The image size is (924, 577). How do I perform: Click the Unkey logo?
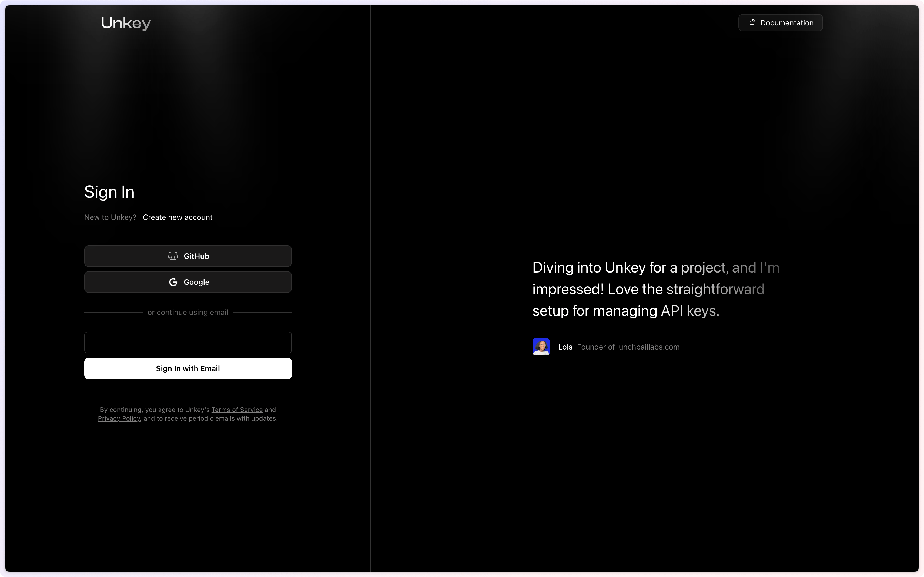[126, 23]
